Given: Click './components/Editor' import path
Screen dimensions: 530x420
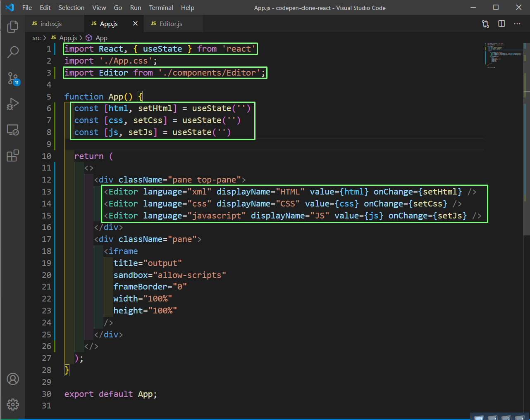Looking at the screenshot, I should point(209,73).
